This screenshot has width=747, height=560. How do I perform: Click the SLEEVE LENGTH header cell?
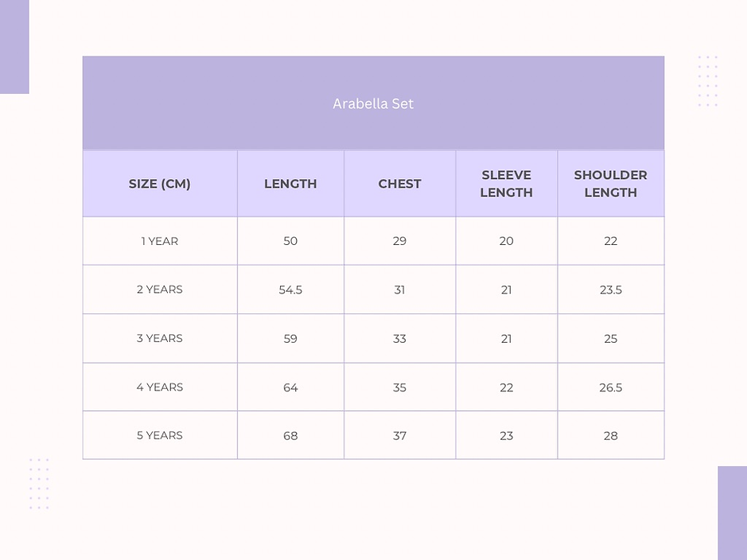pos(507,184)
